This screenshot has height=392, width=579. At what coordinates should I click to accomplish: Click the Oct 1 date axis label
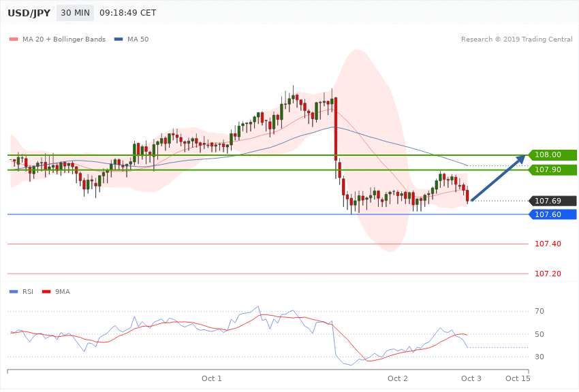point(212,378)
